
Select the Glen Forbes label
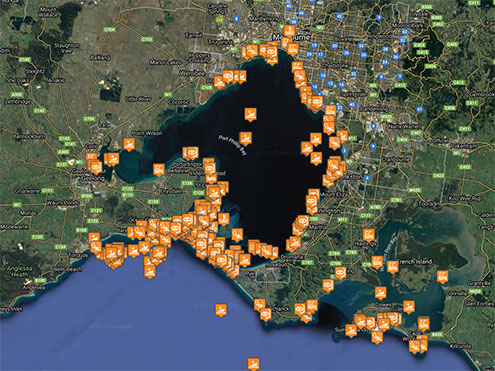479,303
